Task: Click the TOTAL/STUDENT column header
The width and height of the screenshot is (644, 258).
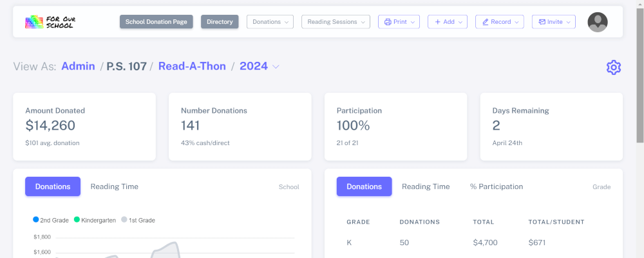Action: [556, 222]
